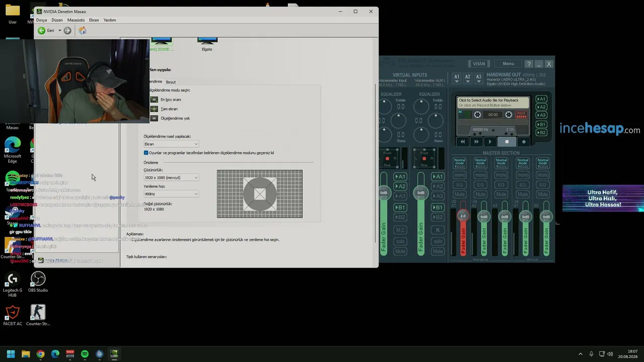Click the taskbar volume icon
The height and width of the screenshot is (362, 644).
click(x=610, y=354)
